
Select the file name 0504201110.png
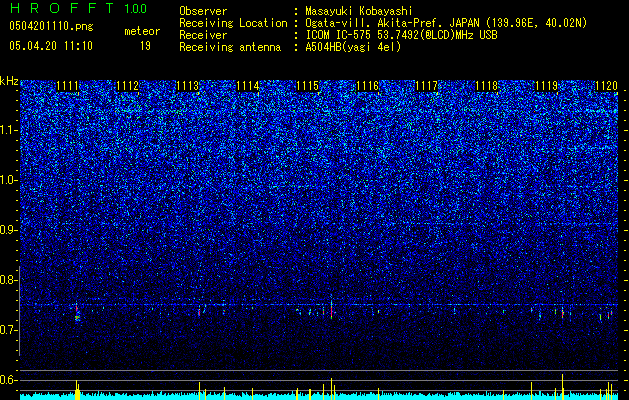tap(51, 27)
